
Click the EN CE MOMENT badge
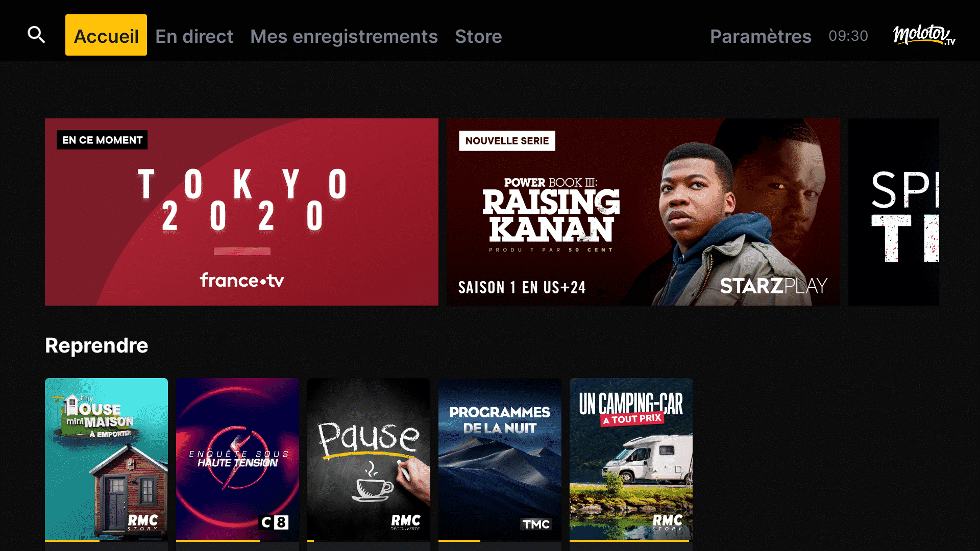pos(102,140)
